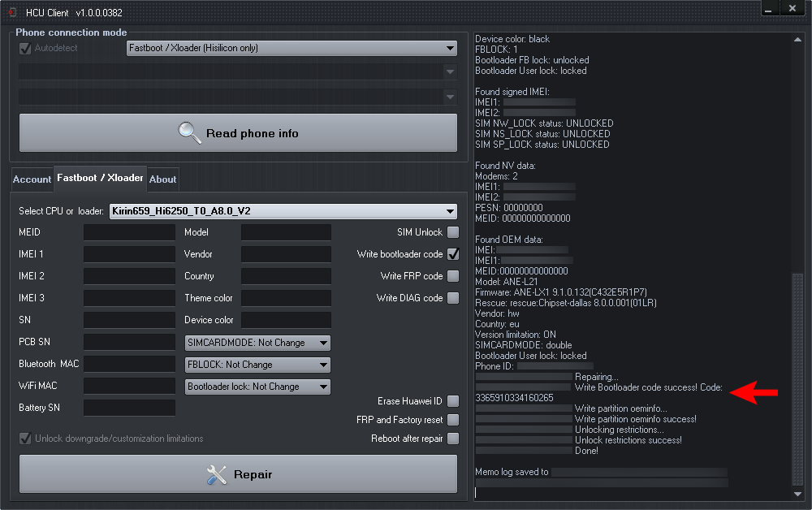The height and width of the screenshot is (510, 812).
Task: Click the WiFi MAC input field
Action: coord(129,386)
